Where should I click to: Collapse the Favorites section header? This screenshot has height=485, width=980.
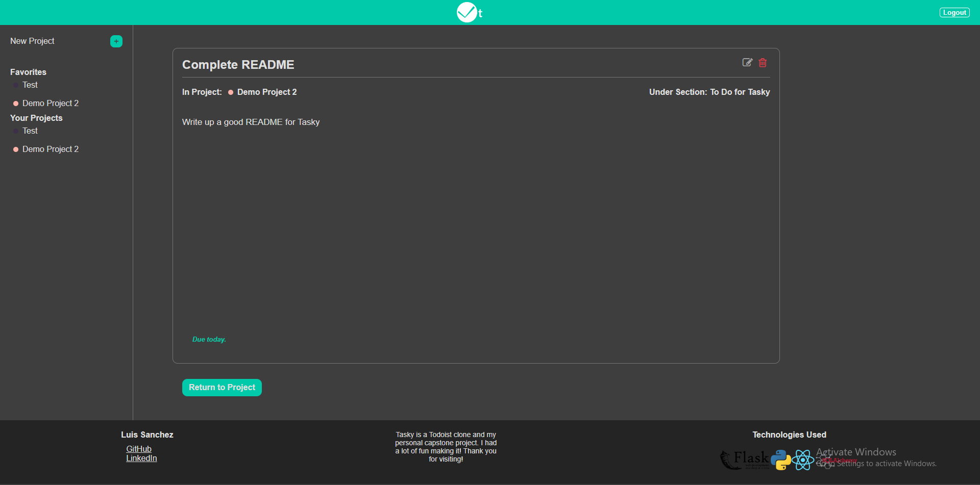(x=28, y=72)
